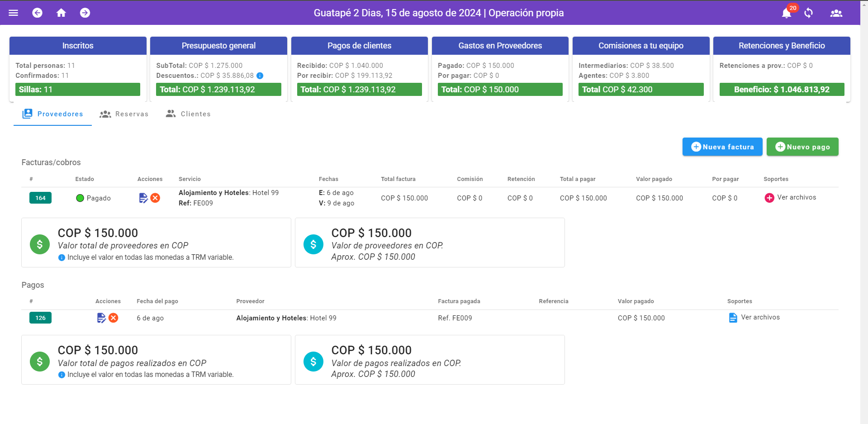The image size is (868, 424).
Task: Switch to the Reservas tab
Action: (124, 114)
